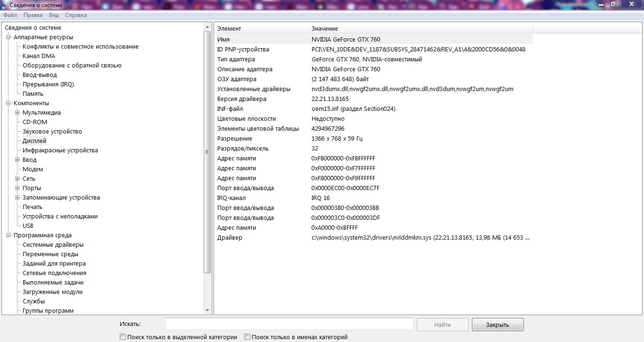Select the Переменные среды tree item
644x342 pixels.
[x=50, y=254]
